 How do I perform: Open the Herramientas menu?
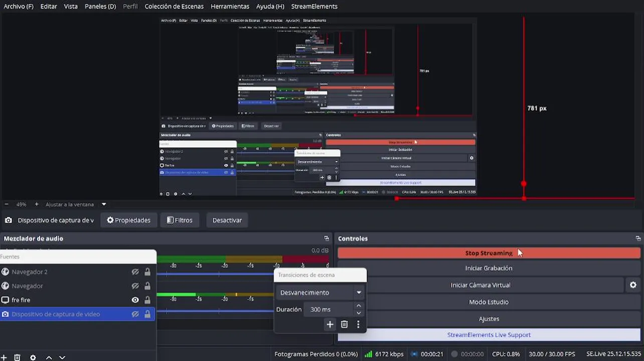230,7
